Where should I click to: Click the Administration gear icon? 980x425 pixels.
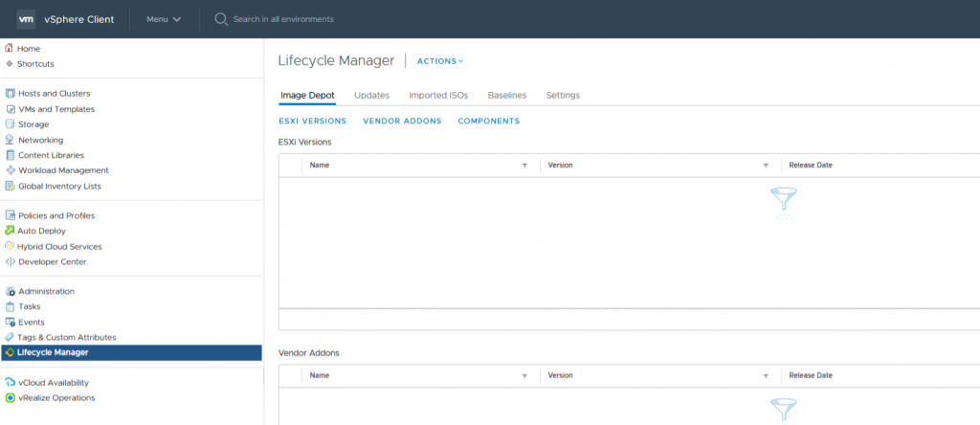[x=10, y=291]
